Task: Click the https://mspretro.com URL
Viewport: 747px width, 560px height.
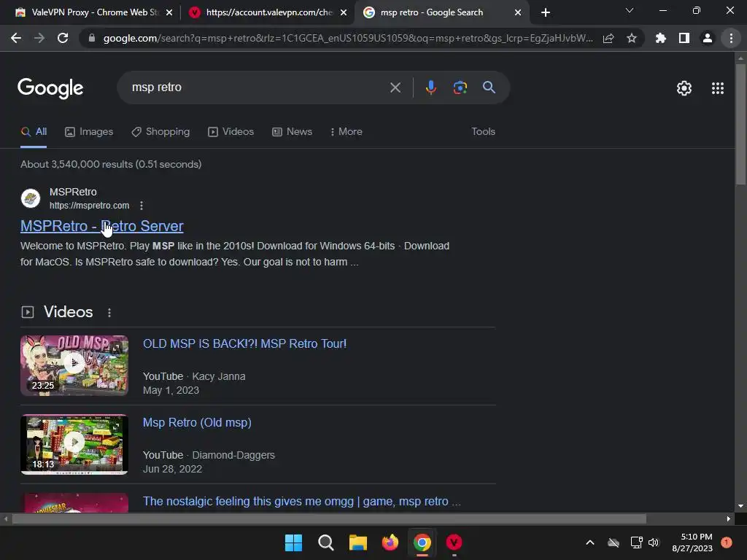Action: [90, 205]
